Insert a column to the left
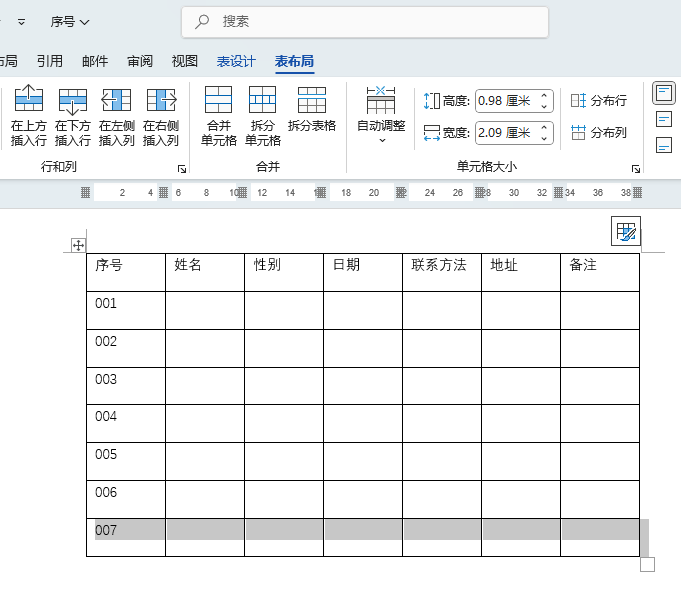The image size is (681, 608). click(x=116, y=115)
